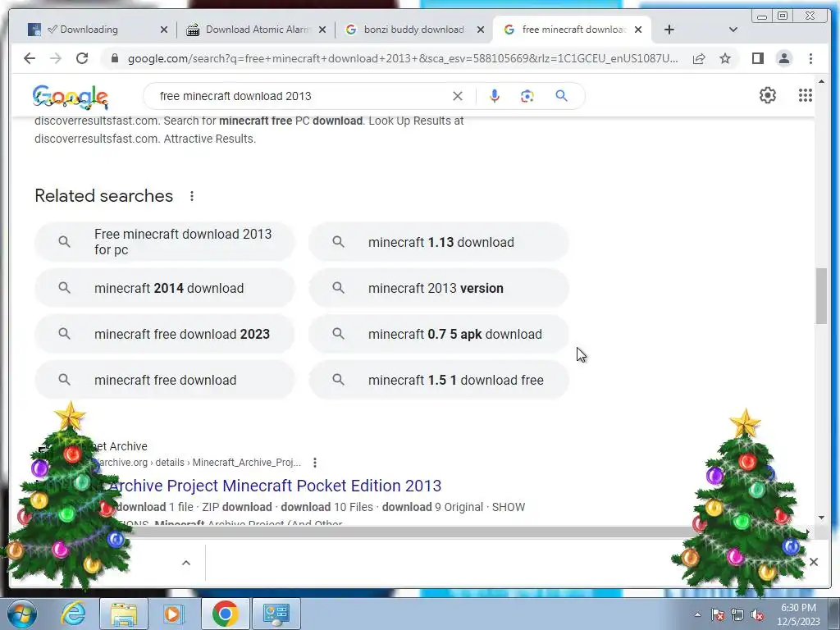Expand the download item options chevron
840x630 pixels.
coord(186,563)
